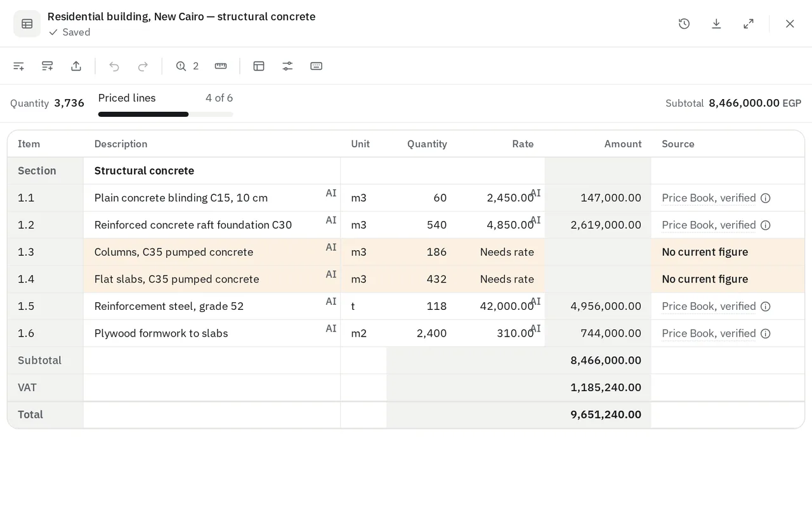
Task: Click the ruler units icon
Action: tap(221, 66)
